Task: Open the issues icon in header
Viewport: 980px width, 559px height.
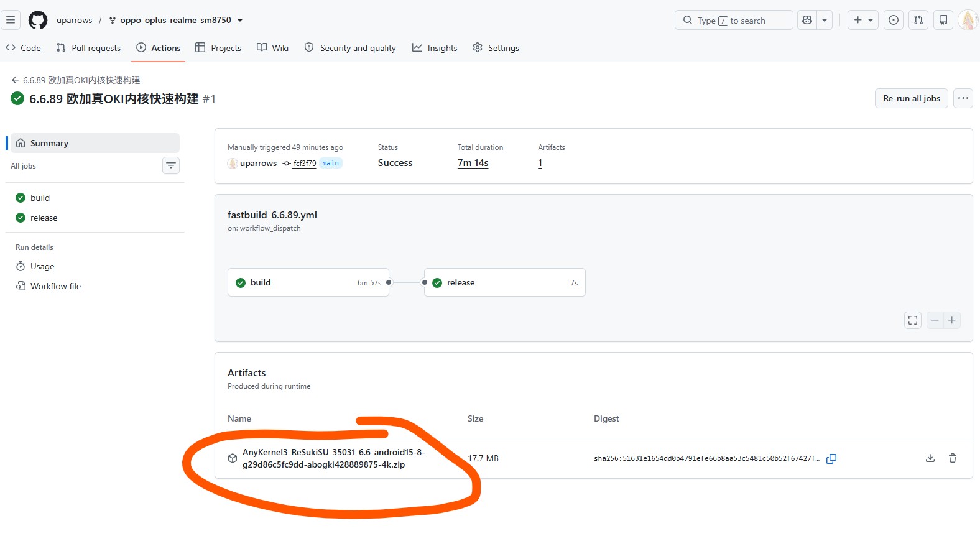Action: tap(894, 20)
